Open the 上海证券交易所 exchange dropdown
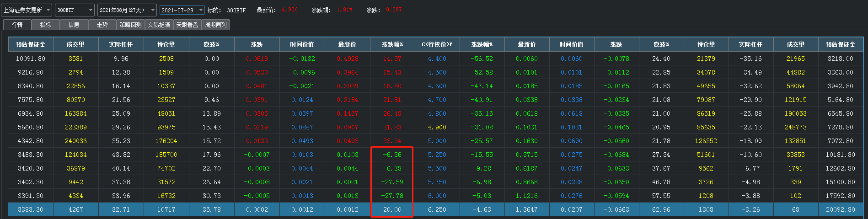 [27, 10]
